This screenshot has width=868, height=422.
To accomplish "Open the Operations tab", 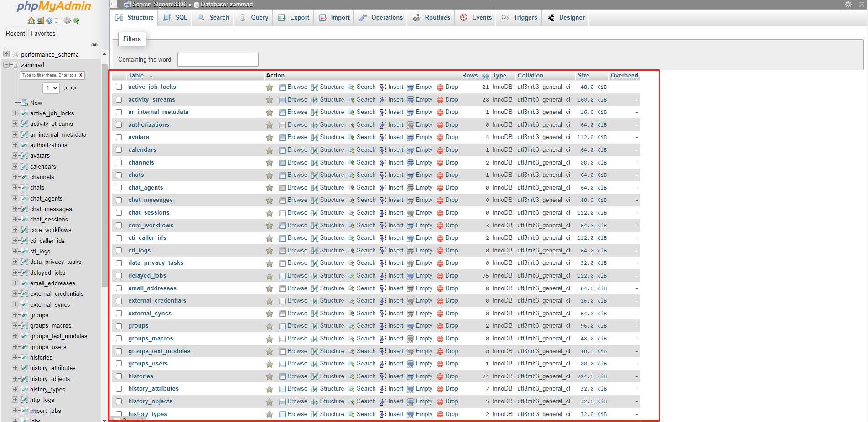I will click(x=381, y=18).
